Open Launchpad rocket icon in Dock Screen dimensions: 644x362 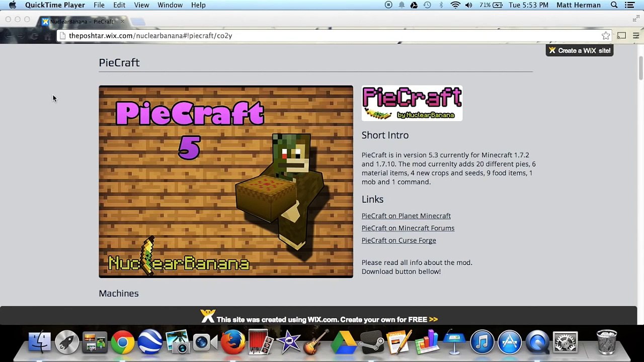(67, 342)
